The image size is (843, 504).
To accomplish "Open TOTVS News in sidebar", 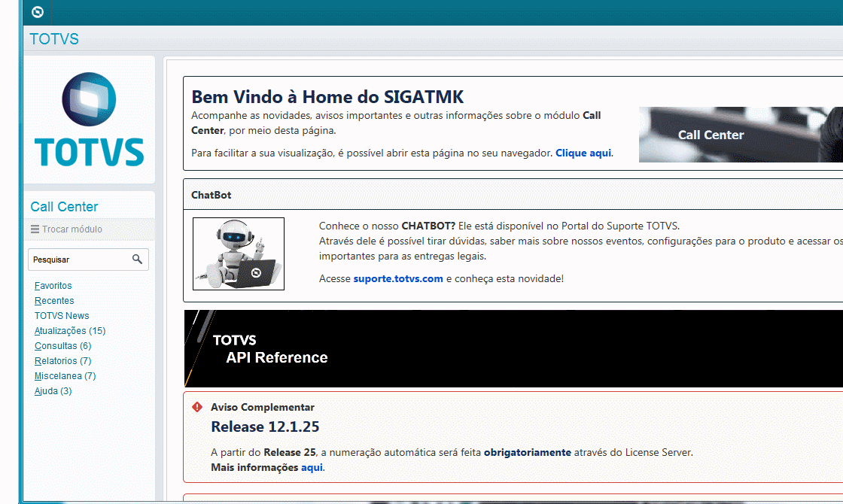I will [x=62, y=316].
